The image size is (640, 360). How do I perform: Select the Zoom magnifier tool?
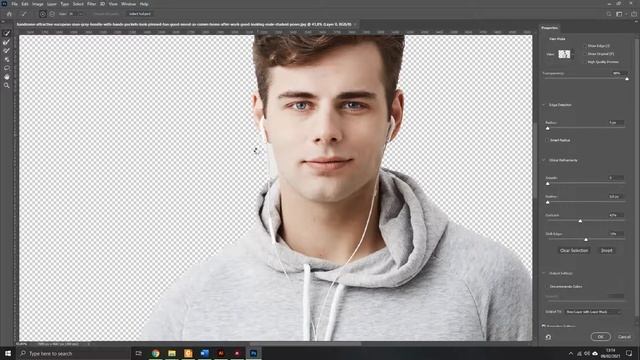click(7, 85)
